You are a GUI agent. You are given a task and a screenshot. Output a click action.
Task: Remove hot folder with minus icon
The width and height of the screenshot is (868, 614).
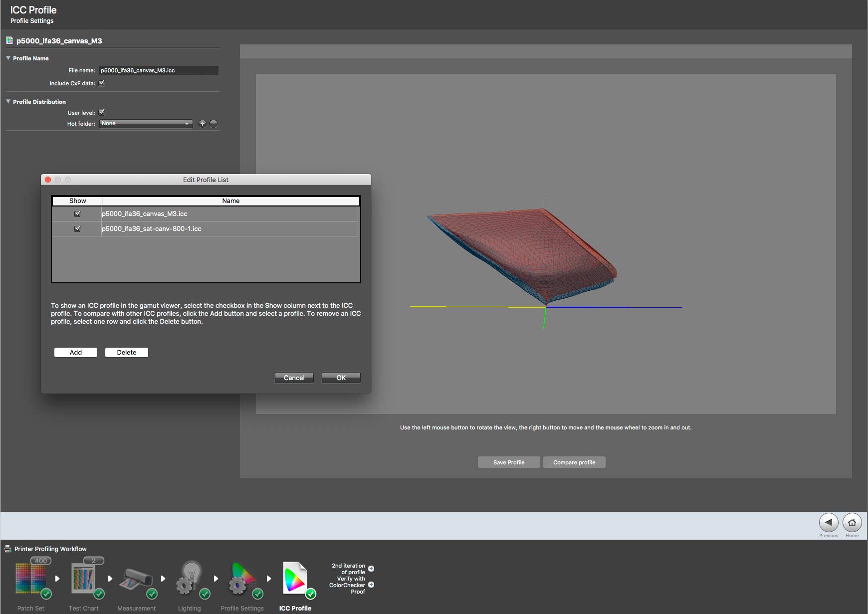coord(214,124)
